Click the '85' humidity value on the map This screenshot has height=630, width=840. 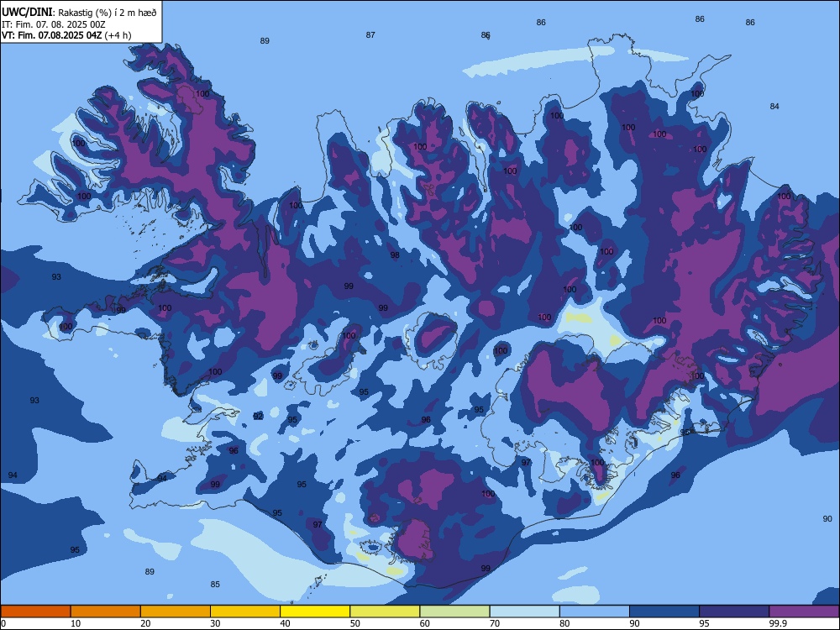click(215, 585)
